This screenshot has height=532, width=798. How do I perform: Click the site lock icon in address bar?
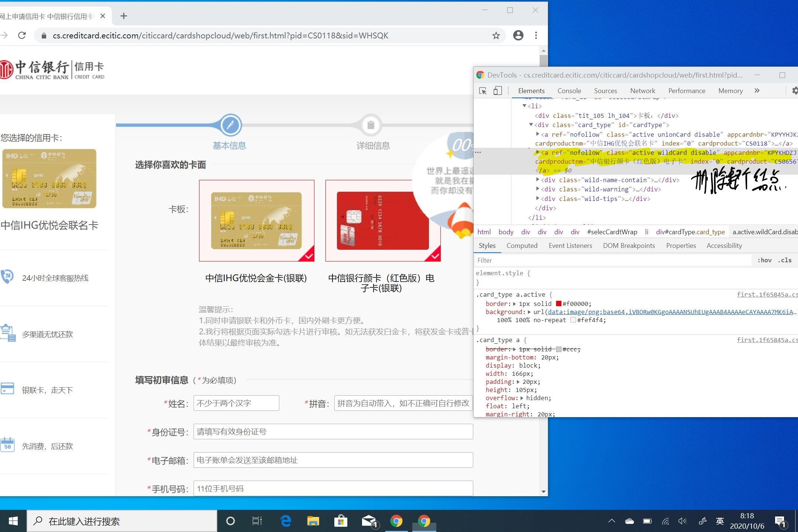[x=44, y=36]
